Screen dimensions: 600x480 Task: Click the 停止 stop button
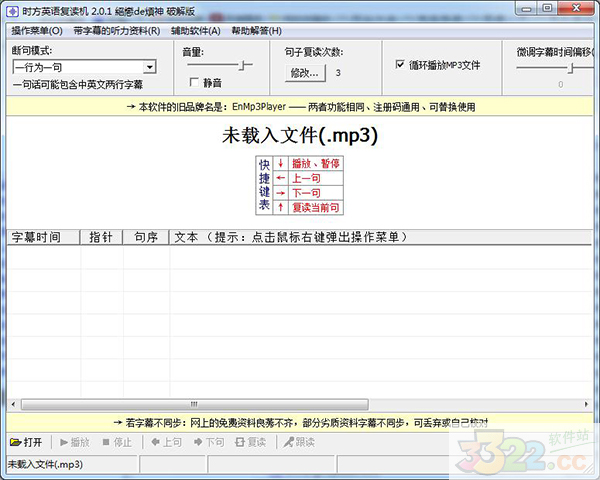coord(117,442)
